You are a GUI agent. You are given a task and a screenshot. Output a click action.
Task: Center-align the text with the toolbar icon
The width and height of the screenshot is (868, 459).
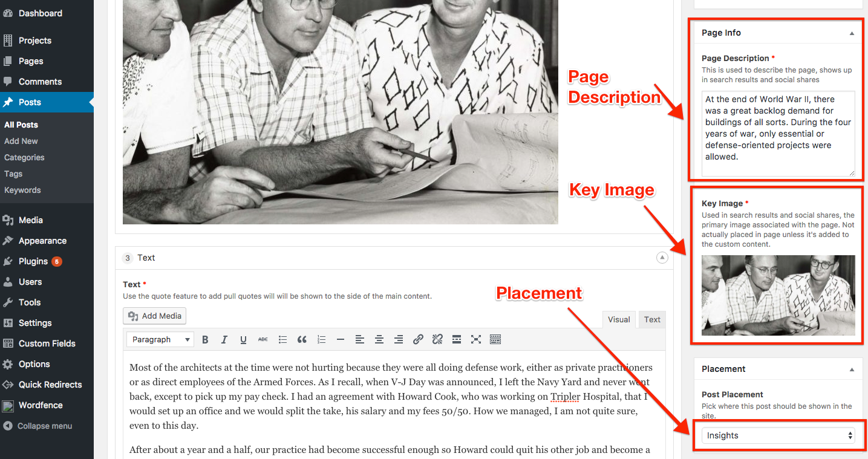pyautogui.click(x=379, y=340)
